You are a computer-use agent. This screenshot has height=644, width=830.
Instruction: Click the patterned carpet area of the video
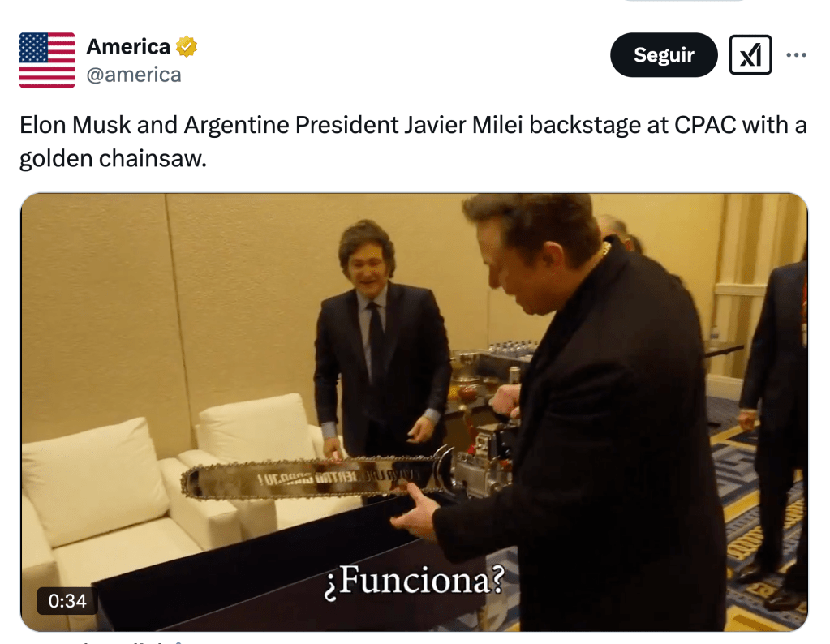pyautogui.click(x=762, y=529)
